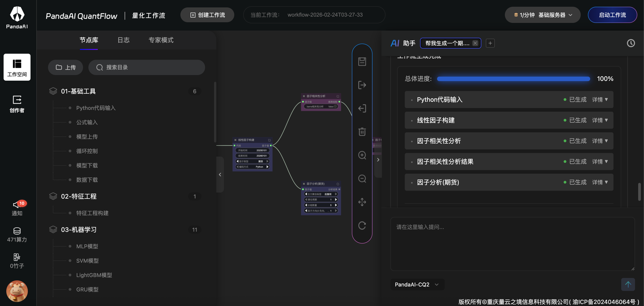The width and height of the screenshot is (644, 306).
Task: Open the PandaAI-CQ2 model dropdown
Action: [417, 284]
